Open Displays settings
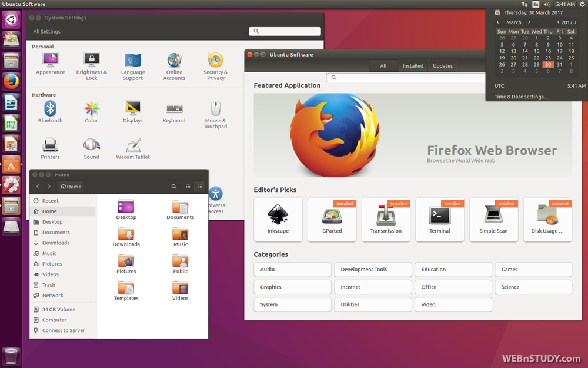 pyautogui.click(x=133, y=112)
